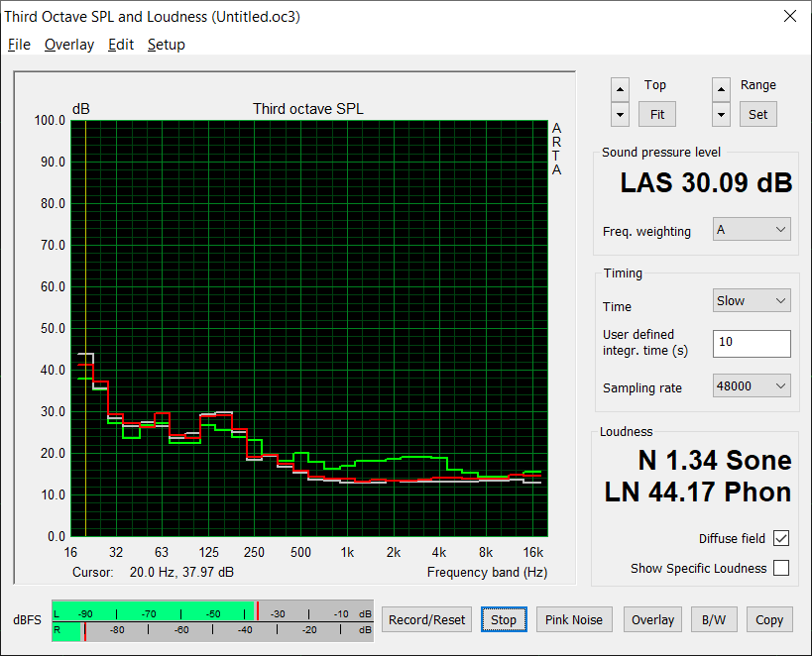Click the Top down arrow stepper
Image resolution: width=812 pixels, height=656 pixels.
tap(620, 114)
